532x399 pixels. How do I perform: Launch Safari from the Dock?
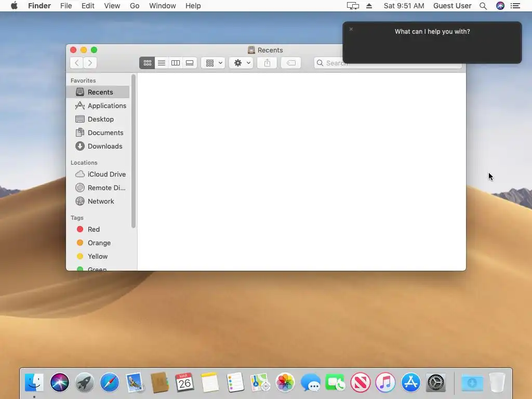[110, 382]
